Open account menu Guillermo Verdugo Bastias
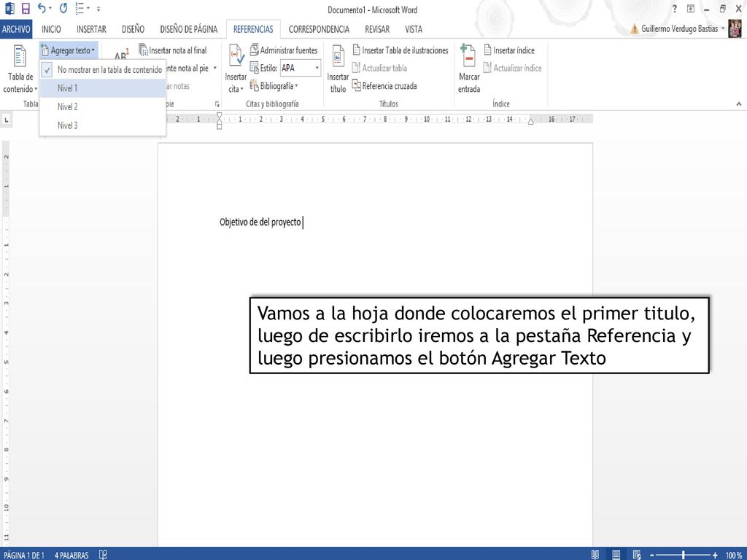 tap(682, 28)
